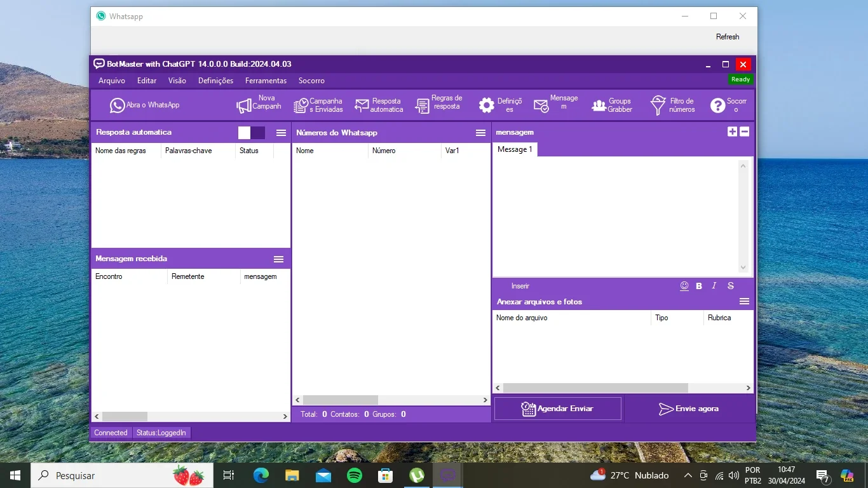Open the Socorro help toolbar icon
This screenshot has height=488, width=868.
[x=718, y=105]
